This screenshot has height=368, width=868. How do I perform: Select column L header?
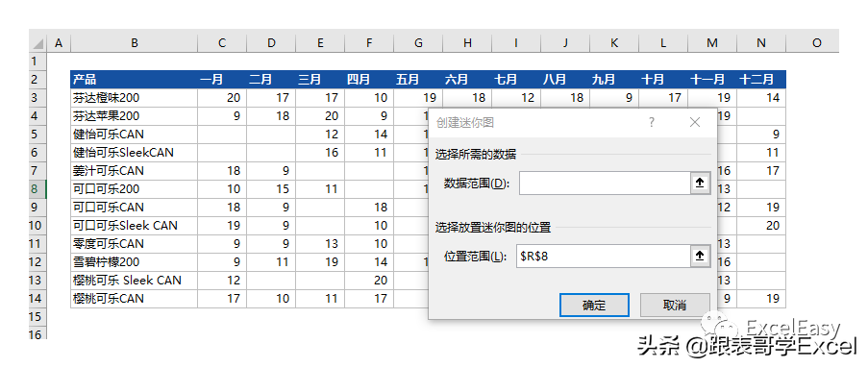(x=663, y=43)
